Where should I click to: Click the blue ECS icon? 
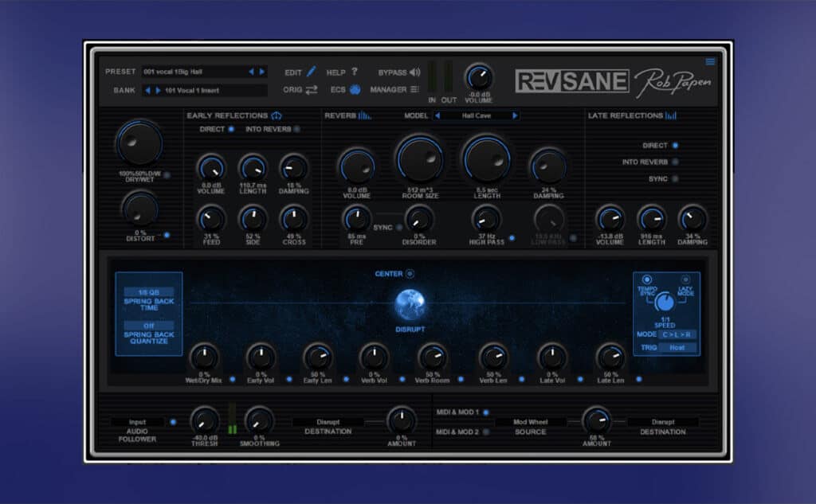click(x=355, y=89)
